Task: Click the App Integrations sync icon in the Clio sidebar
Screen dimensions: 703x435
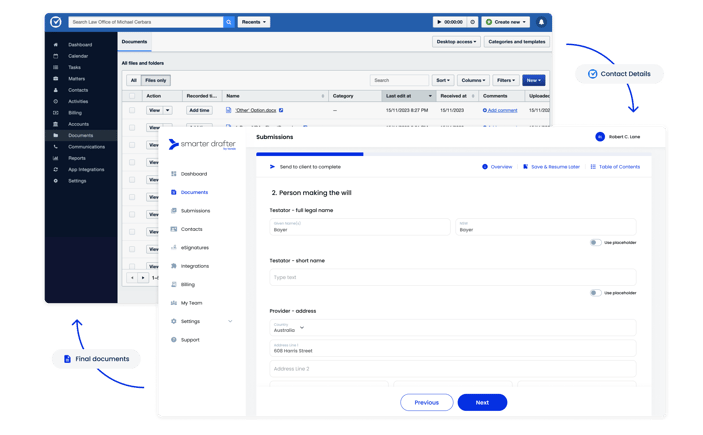Action: click(56, 170)
